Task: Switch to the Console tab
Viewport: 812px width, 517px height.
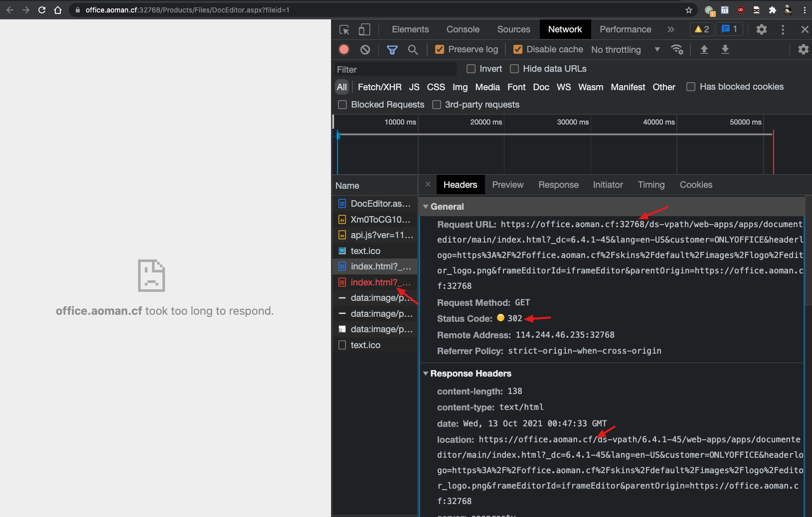Action: (x=462, y=29)
